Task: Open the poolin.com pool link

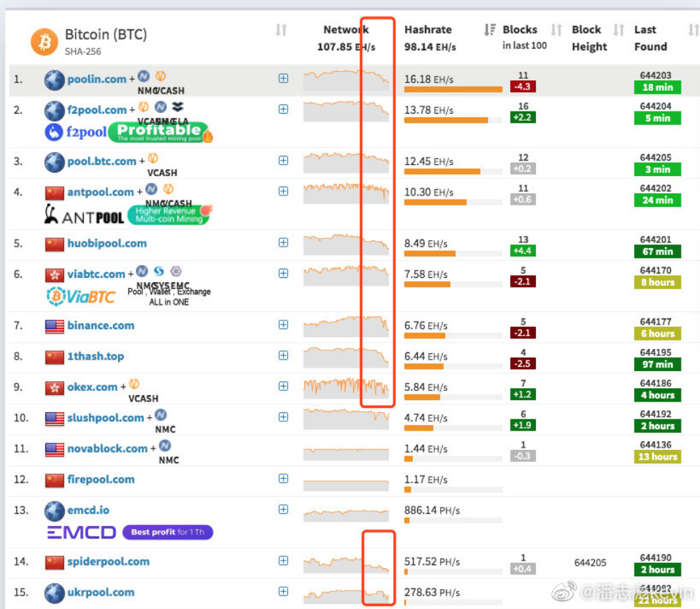Action: 97,80
